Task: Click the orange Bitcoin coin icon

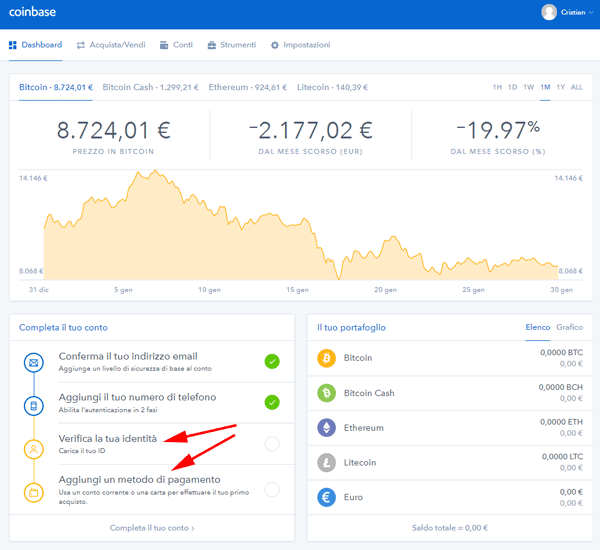Action: (326, 358)
